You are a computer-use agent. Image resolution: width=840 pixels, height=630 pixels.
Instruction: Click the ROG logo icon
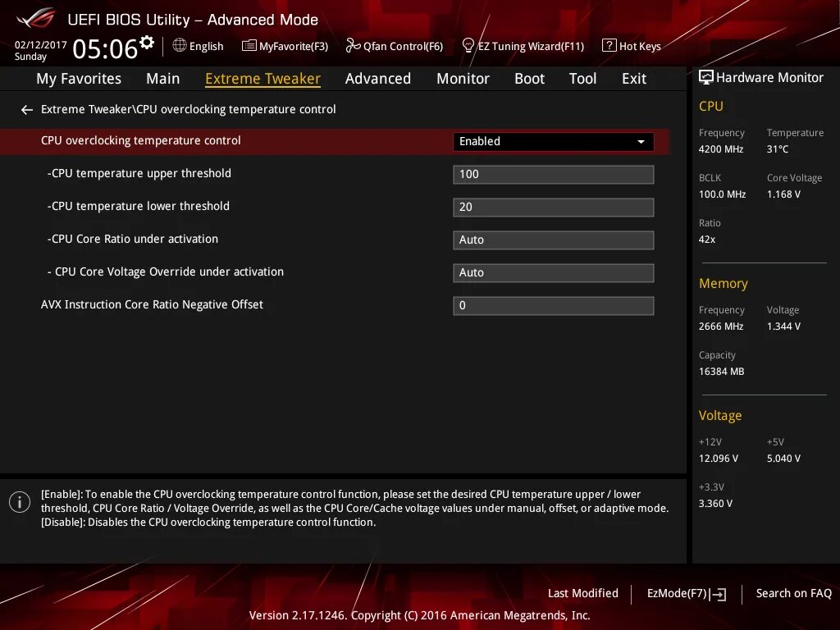tap(36, 19)
